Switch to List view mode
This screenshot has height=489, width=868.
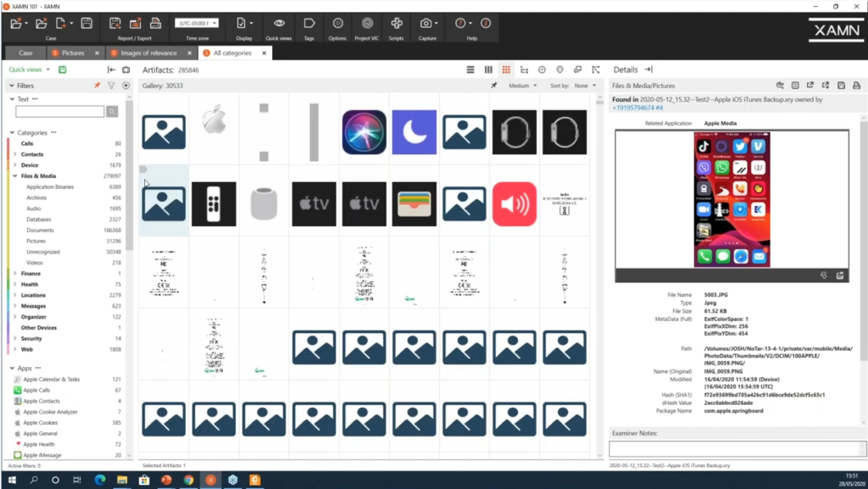(x=470, y=69)
